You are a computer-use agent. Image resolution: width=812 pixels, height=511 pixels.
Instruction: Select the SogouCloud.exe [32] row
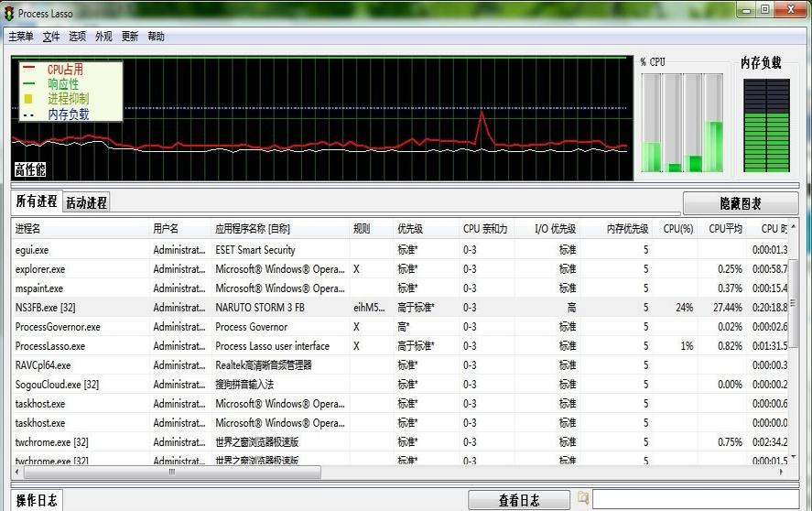click(400, 384)
